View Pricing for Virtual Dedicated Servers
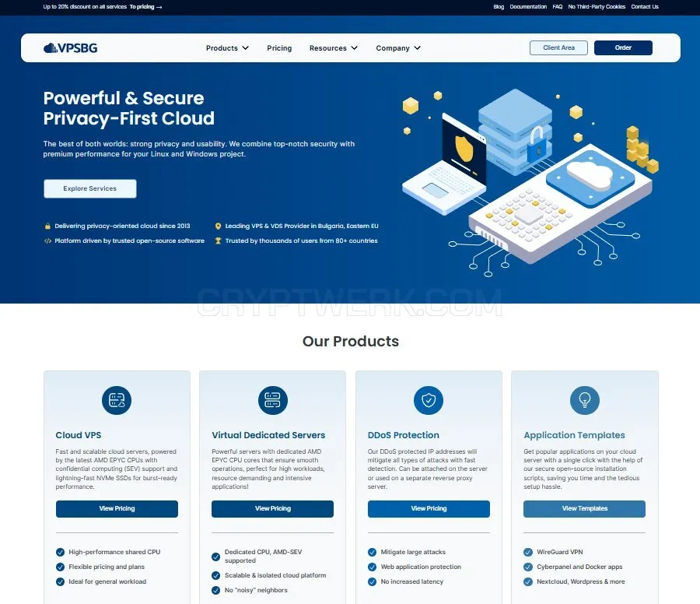 click(273, 509)
